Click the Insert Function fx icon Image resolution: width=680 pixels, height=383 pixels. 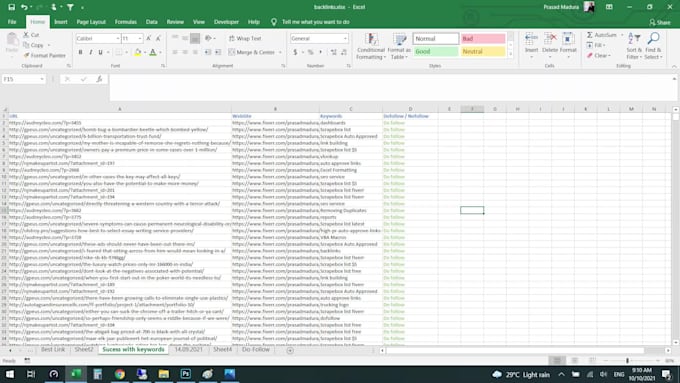(99, 79)
